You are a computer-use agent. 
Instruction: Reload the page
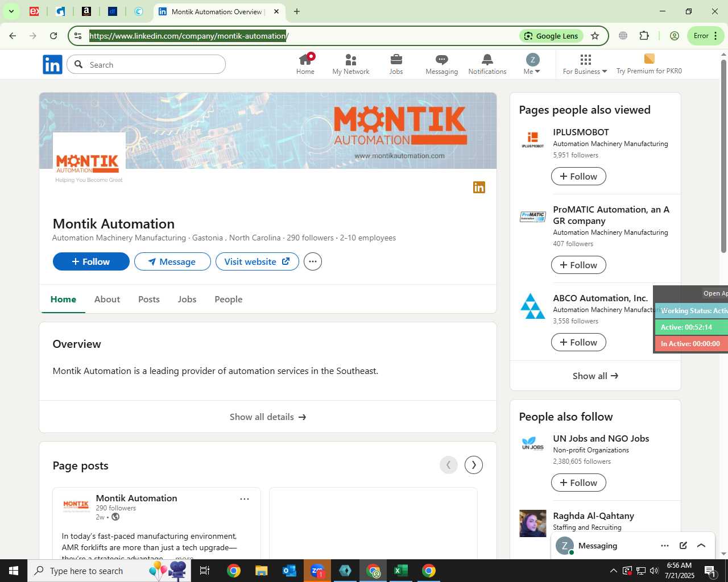click(x=53, y=36)
